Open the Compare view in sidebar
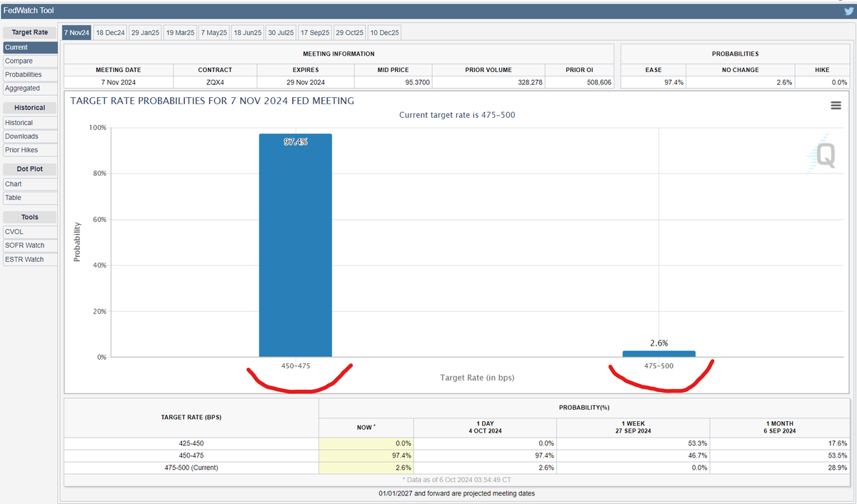Viewport: 857px width, 504px height. point(30,61)
